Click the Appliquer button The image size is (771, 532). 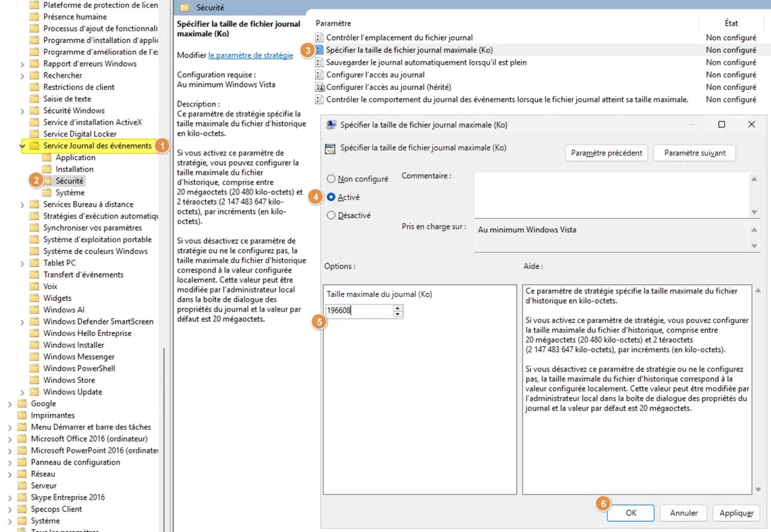[x=736, y=513]
